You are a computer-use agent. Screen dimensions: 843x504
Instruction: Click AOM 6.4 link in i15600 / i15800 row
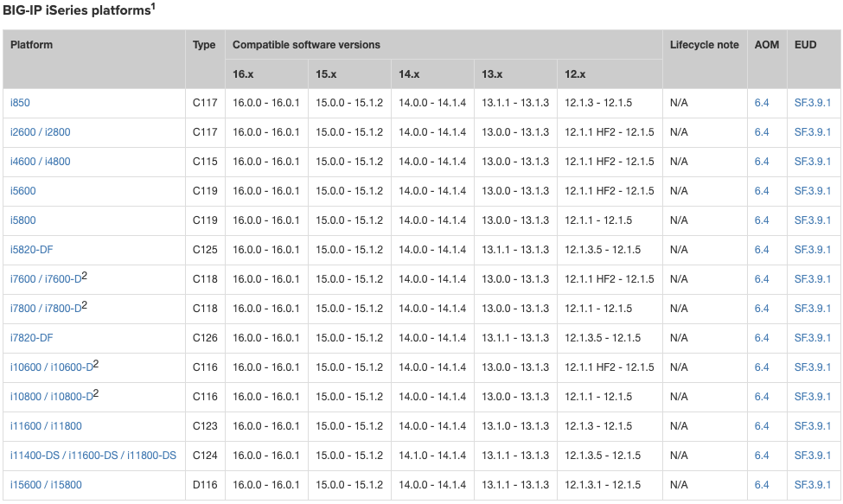pyautogui.click(x=762, y=485)
